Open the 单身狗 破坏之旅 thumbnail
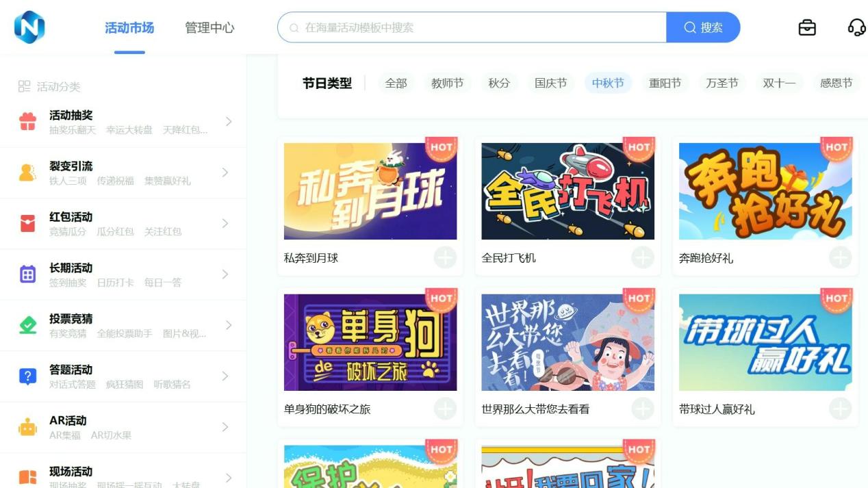Image resolution: width=868 pixels, height=488 pixels. pyautogui.click(x=370, y=343)
